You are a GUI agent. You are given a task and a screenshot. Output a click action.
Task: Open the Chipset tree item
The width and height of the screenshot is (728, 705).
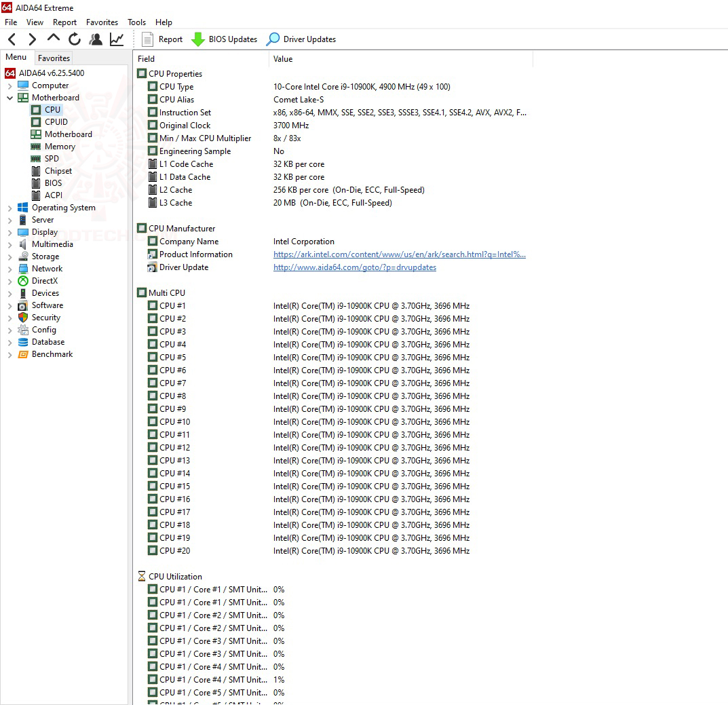point(52,171)
